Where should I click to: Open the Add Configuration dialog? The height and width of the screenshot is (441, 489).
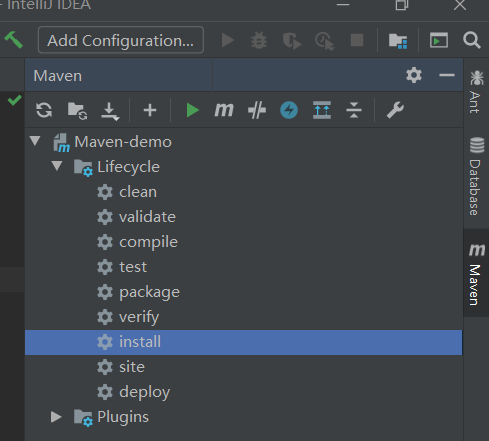pyautogui.click(x=121, y=40)
